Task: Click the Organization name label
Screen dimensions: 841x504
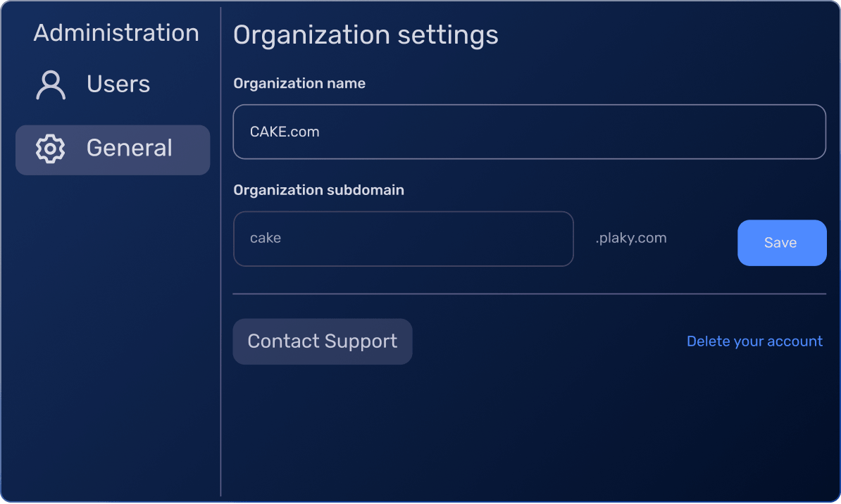Action: pos(299,84)
